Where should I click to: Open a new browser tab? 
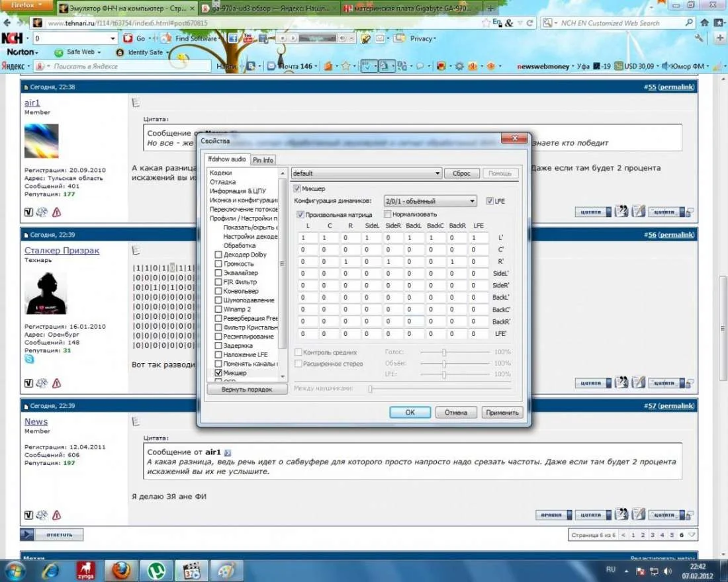[490, 9]
